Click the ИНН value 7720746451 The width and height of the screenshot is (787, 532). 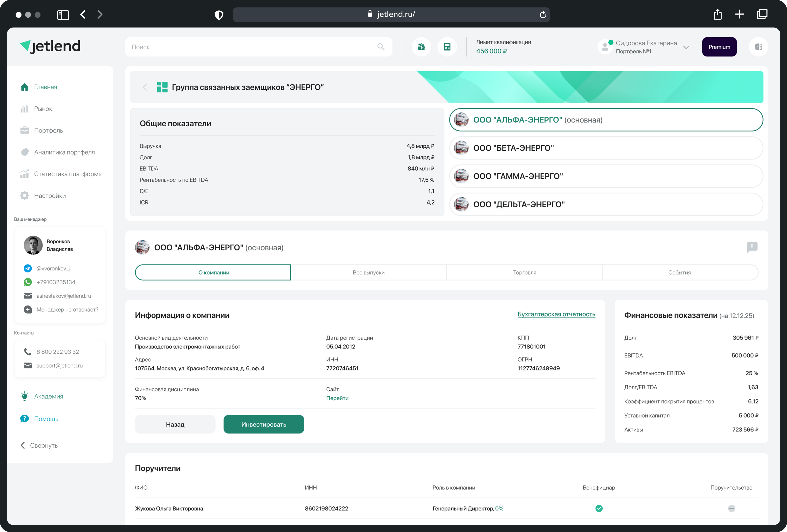click(x=342, y=368)
